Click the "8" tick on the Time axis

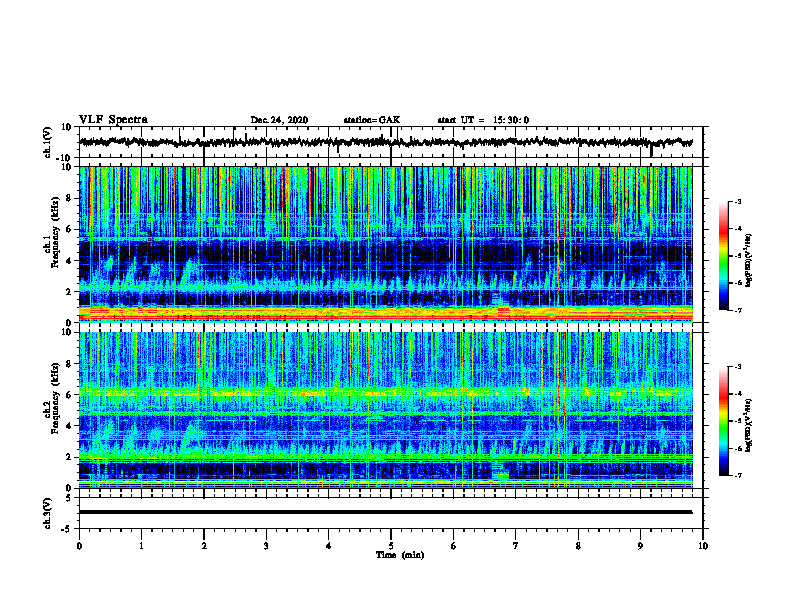[578, 546]
